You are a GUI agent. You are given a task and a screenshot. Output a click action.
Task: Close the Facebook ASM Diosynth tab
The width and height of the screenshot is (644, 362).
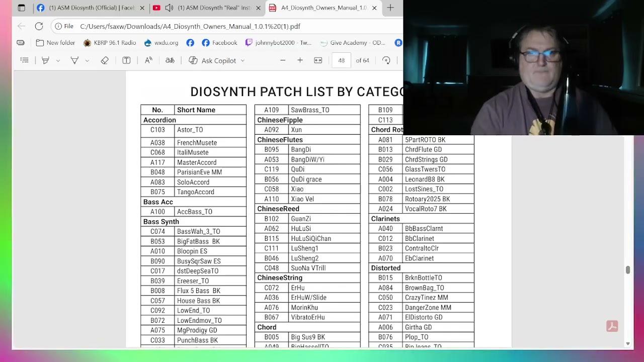pyautogui.click(x=142, y=8)
